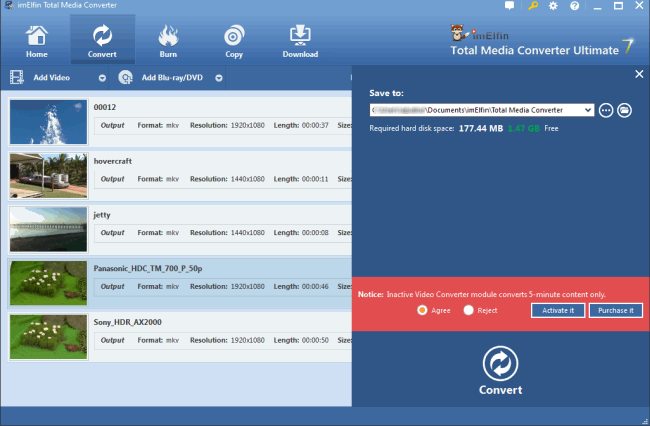The height and width of the screenshot is (426, 650).
Task: Click the imElfin fox logo
Action: pos(458,32)
